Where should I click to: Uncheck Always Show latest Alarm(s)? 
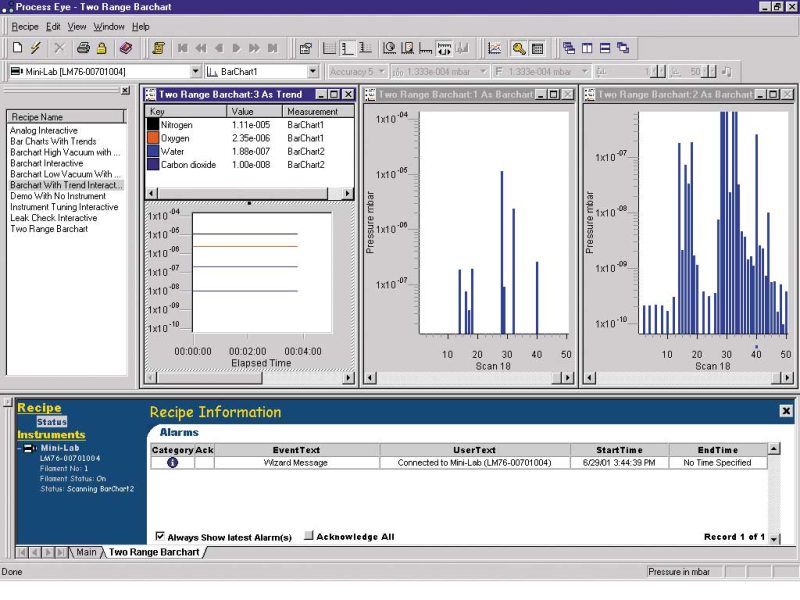click(161, 535)
